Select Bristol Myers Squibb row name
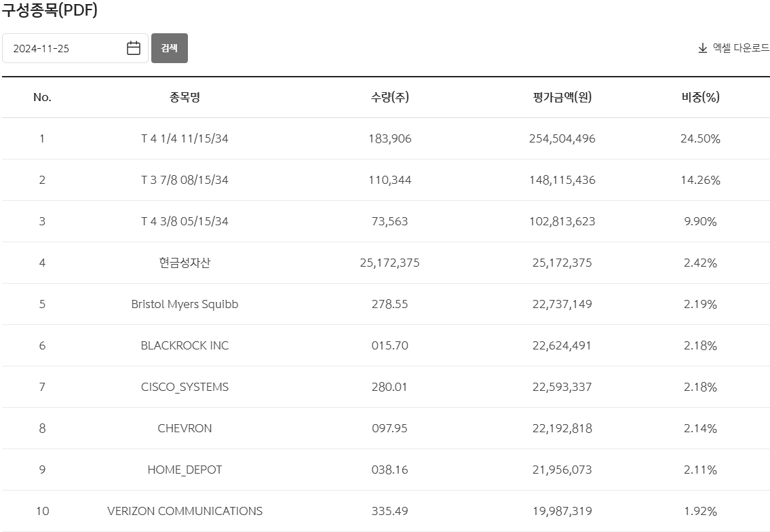Screen dimensions: 770x532 pos(185,304)
